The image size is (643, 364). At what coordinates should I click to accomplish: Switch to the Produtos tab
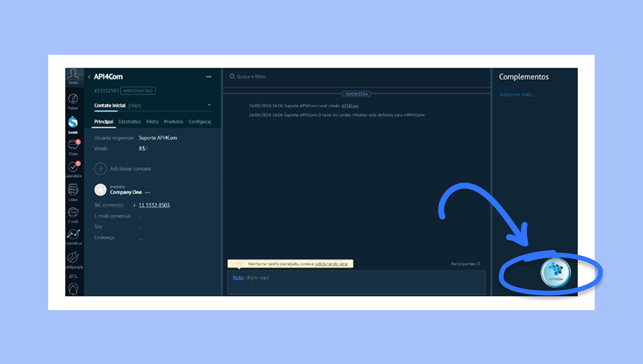174,122
